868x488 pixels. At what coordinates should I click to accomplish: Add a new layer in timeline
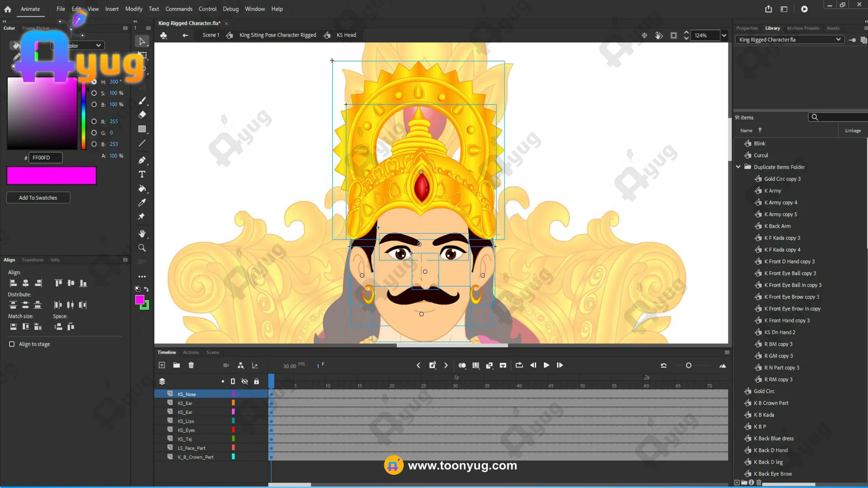coord(162,365)
